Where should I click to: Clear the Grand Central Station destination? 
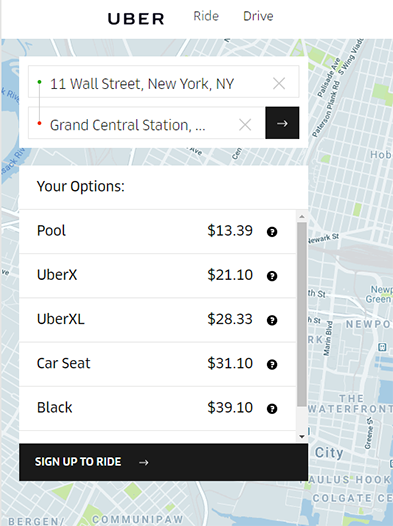(x=245, y=125)
